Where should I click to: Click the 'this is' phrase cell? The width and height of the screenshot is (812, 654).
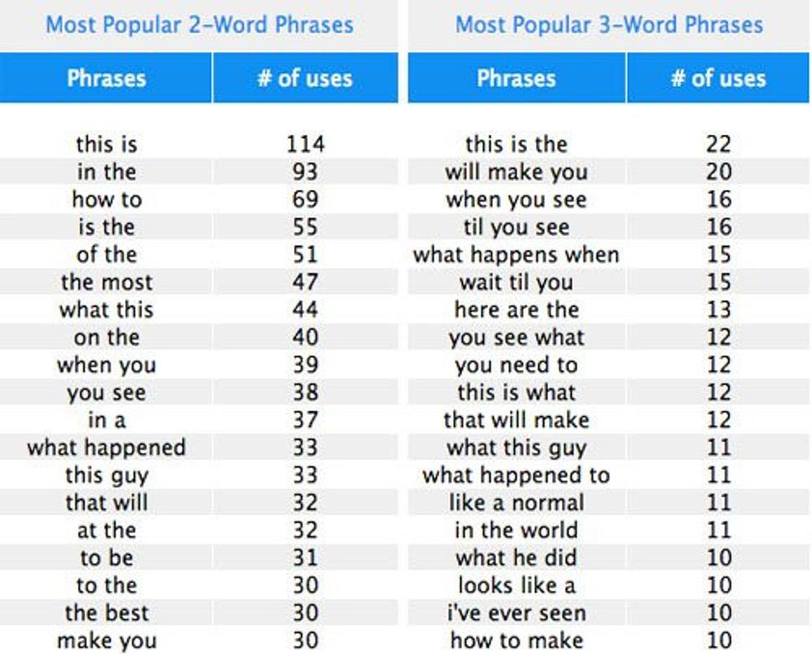point(106,144)
